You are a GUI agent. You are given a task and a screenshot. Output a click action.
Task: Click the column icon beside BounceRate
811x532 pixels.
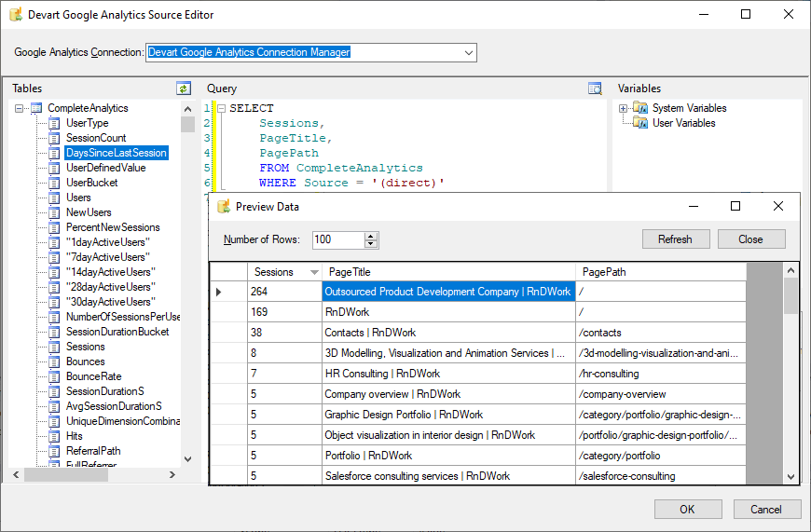tap(54, 376)
